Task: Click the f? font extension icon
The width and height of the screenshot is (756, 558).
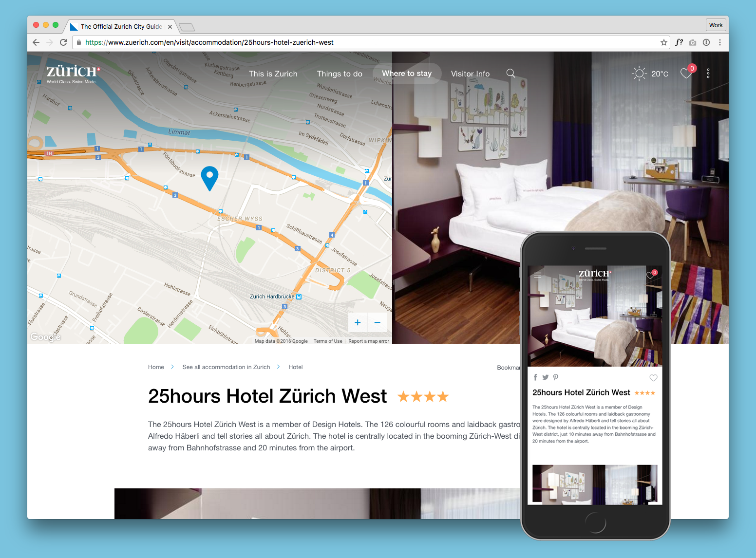Action: (679, 42)
